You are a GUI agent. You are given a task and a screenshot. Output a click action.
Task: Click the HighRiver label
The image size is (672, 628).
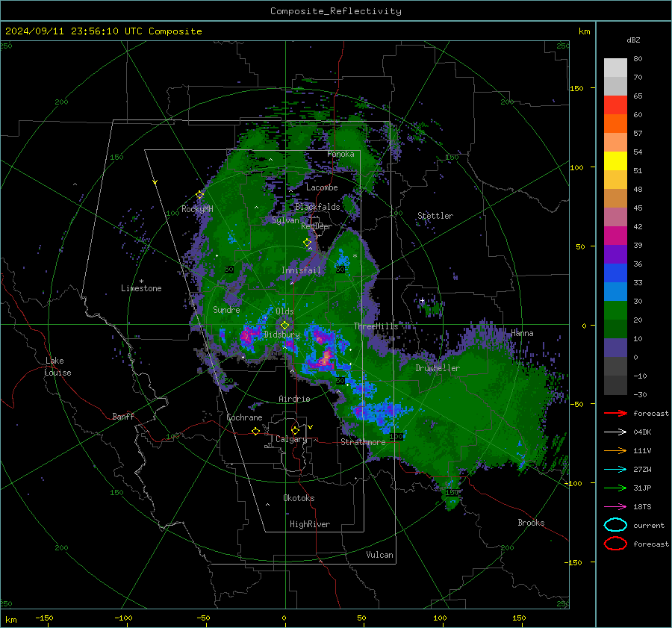[309, 524]
